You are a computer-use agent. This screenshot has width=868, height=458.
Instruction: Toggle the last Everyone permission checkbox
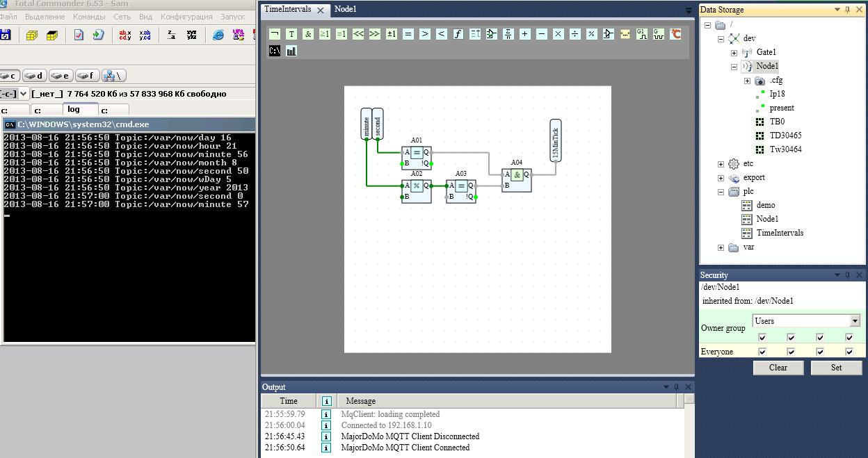[x=849, y=352]
